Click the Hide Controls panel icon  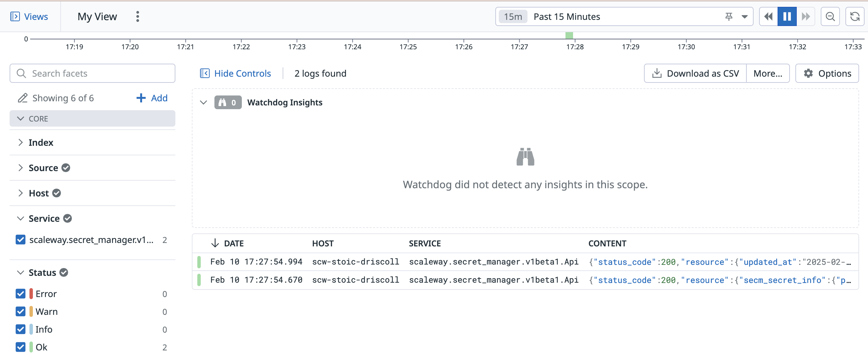[205, 73]
